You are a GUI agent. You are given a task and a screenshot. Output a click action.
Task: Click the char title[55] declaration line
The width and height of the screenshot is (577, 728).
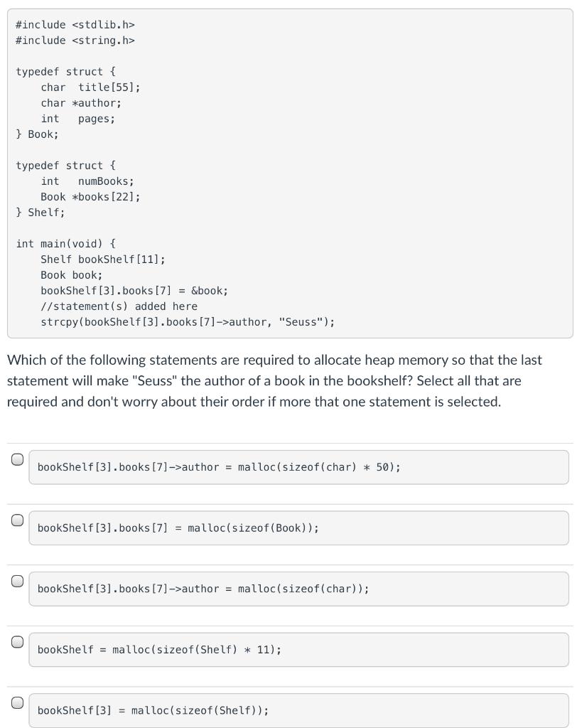[x=90, y=87]
